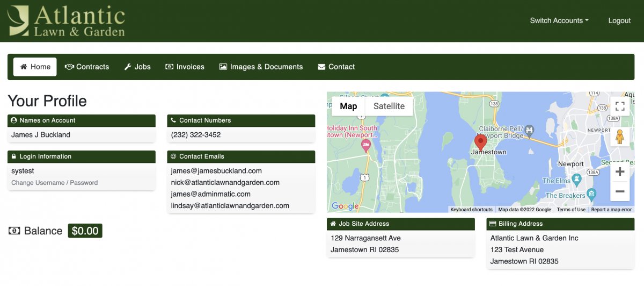Open Keyboard shortcuts on the map
Viewport: 644px width, 286px height.
coord(471,210)
